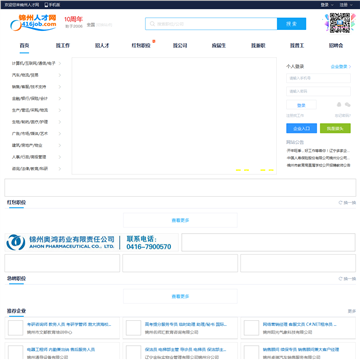This screenshot has height=360, width=360.
Task: Open the 应届生 nav tab
Action: [x=219, y=46]
